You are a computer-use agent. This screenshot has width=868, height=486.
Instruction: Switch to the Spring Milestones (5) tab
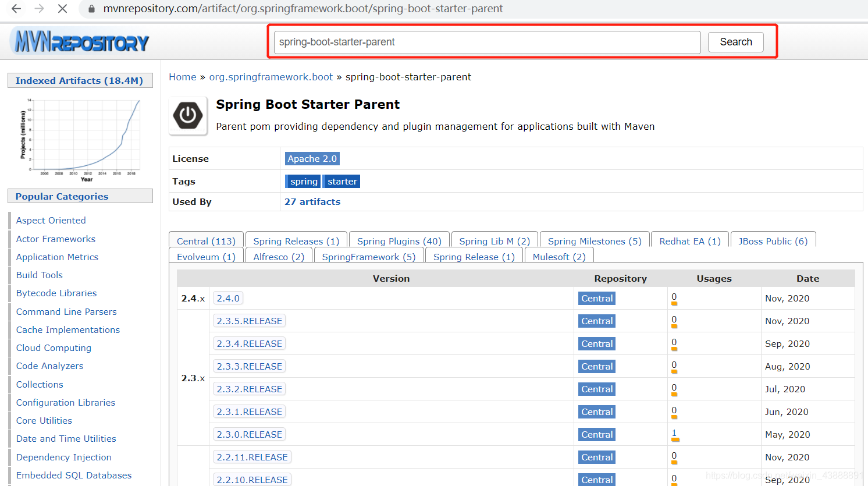pyautogui.click(x=595, y=240)
